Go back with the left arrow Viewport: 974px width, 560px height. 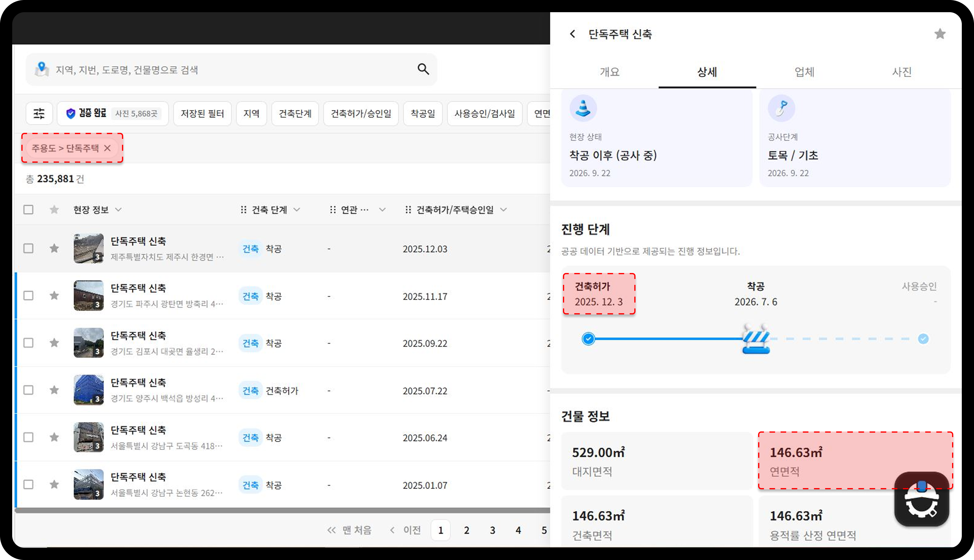point(573,34)
